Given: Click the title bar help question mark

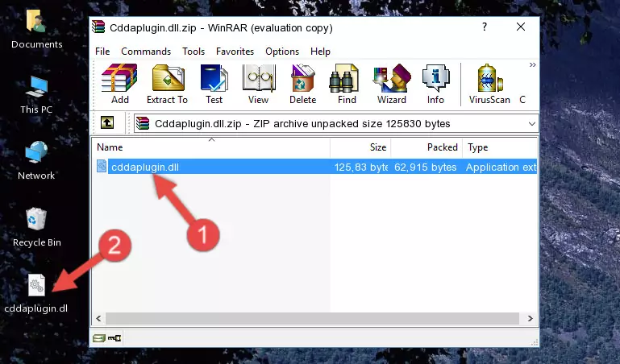Looking at the screenshot, I should coord(485,27).
